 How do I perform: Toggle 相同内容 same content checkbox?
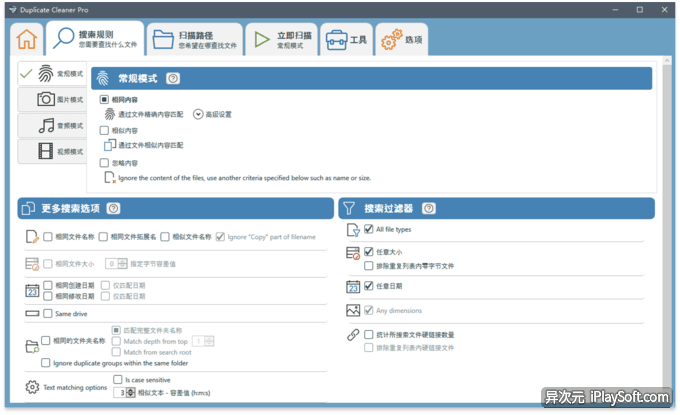click(104, 100)
